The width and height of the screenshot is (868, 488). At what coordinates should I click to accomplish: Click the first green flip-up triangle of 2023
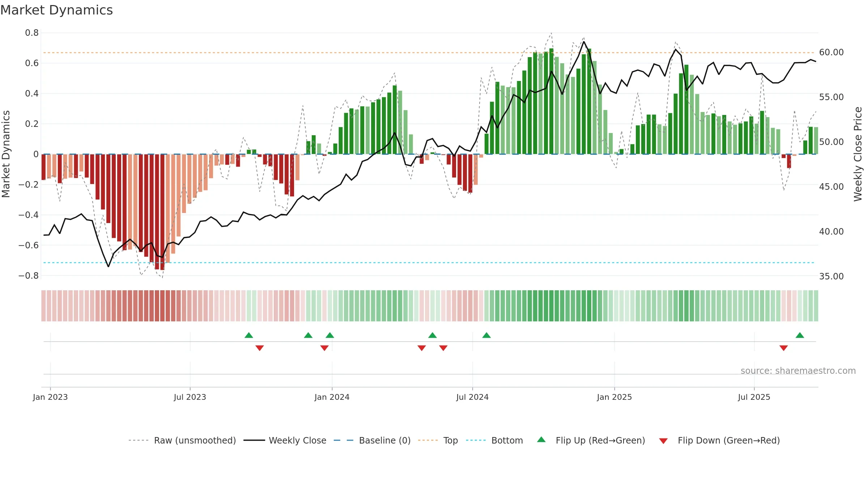[x=249, y=335]
